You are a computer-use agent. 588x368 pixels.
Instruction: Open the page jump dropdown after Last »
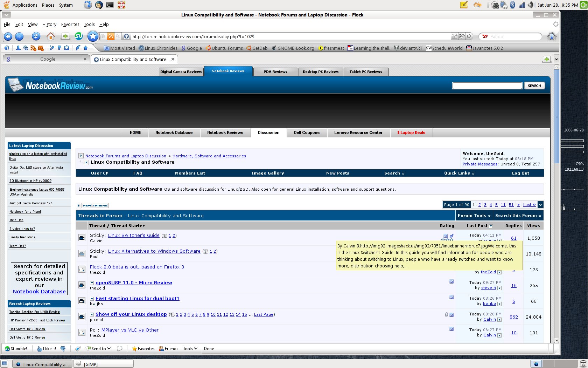coord(540,205)
